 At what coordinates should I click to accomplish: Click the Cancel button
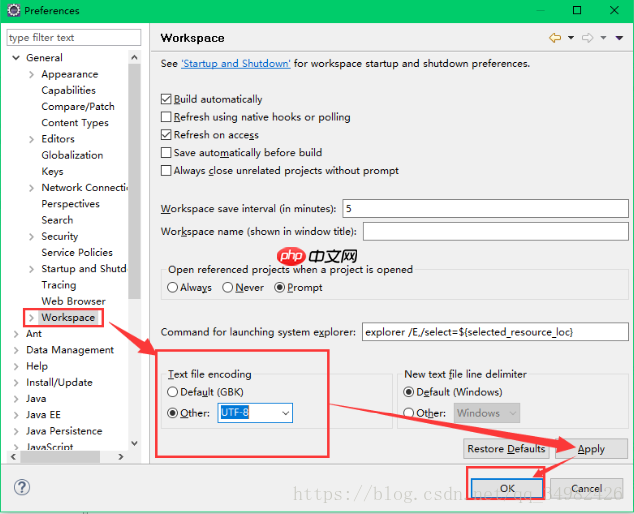(x=586, y=489)
